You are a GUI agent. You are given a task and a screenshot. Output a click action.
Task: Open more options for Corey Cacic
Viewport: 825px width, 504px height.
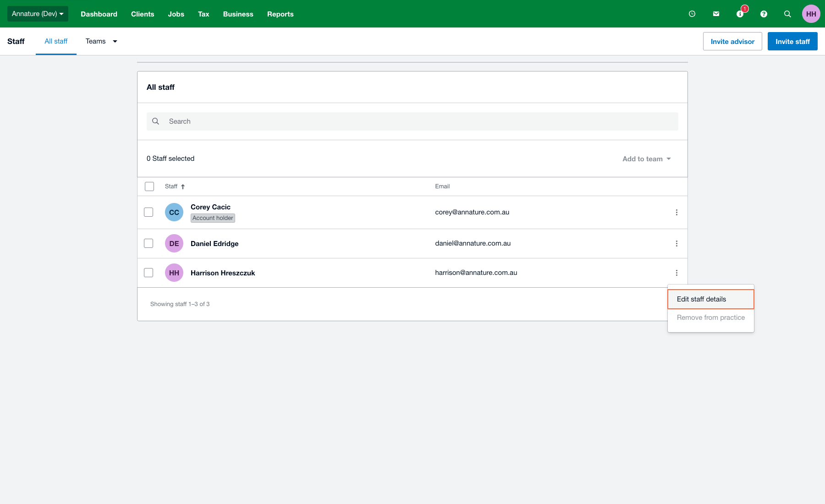pyautogui.click(x=676, y=212)
